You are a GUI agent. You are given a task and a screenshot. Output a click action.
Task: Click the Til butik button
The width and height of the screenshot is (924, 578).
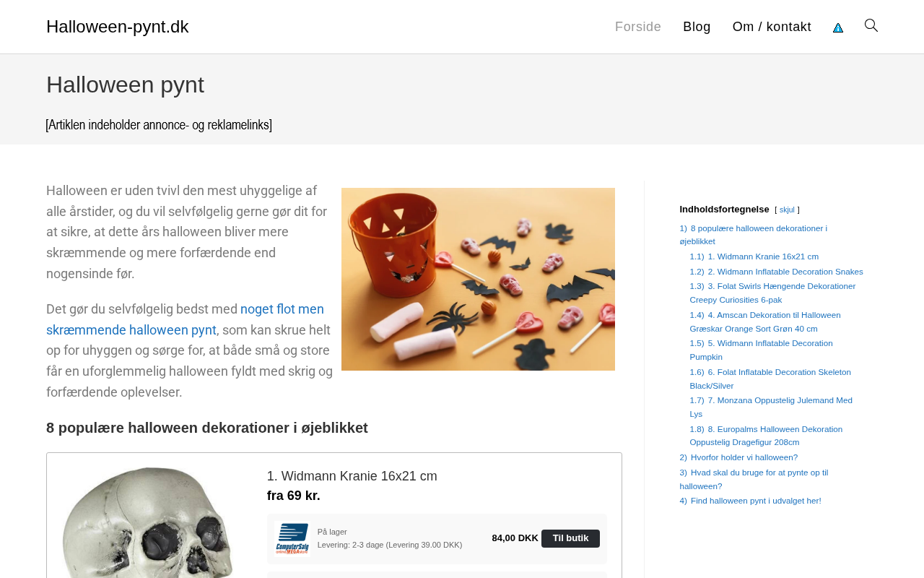point(570,538)
